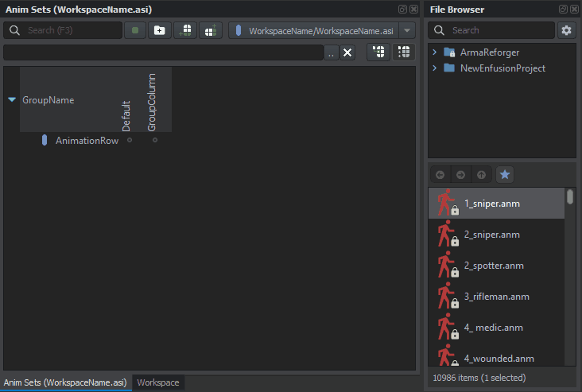Click the magnifier icon in Anim Sets search
Image resolution: width=582 pixels, height=392 pixels.
(x=14, y=30)
